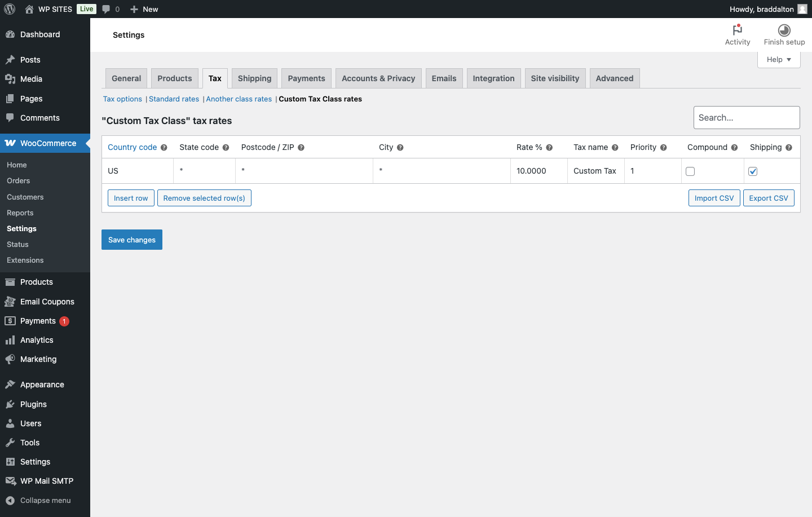The image size is (812, 517).
Task: Switch to the Shipping settings tab
Action: [x=254, y=78]
